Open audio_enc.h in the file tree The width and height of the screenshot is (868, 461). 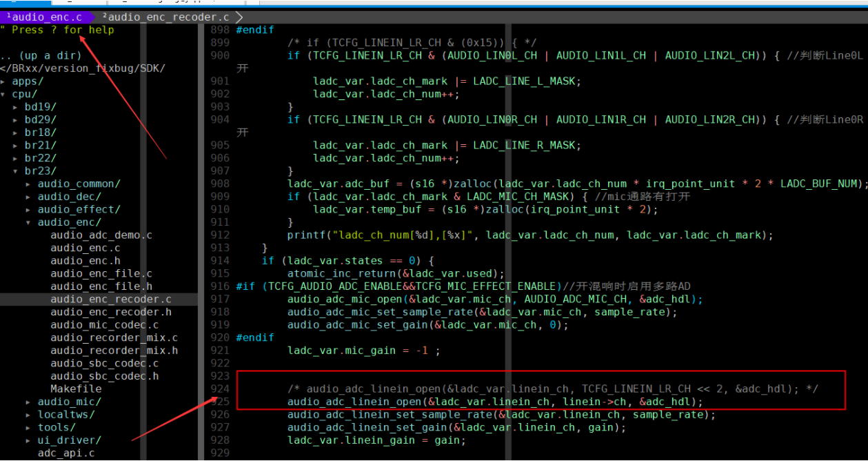85,261
